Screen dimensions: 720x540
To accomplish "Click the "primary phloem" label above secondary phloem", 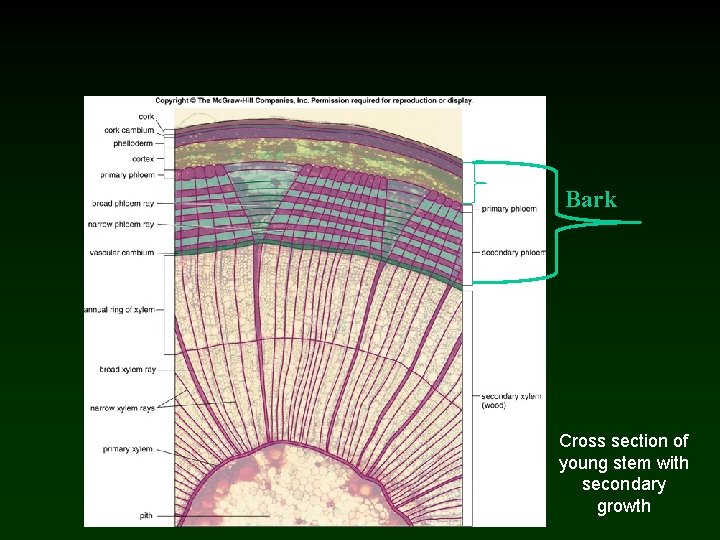I will pyautogui.click(x=509, y=209).
